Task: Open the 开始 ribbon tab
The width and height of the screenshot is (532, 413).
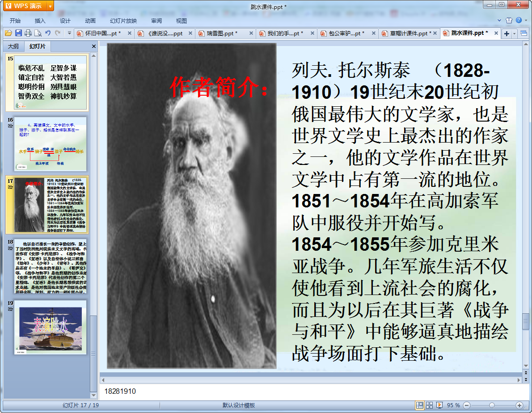Action: pyautogui.click(x=15, y=21)
